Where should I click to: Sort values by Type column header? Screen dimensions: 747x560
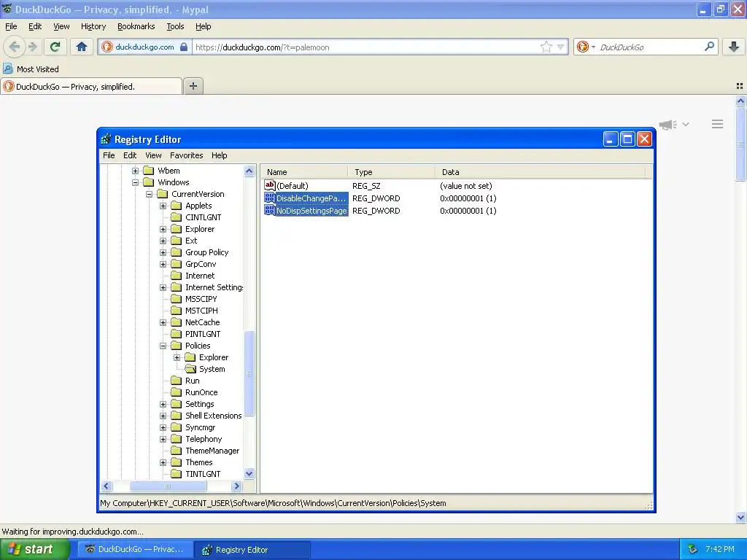pyautogui.click(x=392, y=172)
